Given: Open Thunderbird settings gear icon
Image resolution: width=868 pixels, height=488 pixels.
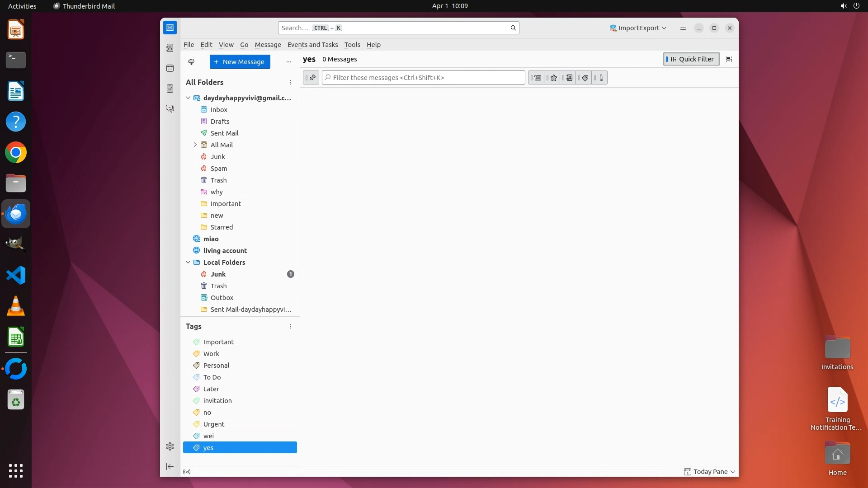Looking at the screenshot, I should [x=170, y=446].
